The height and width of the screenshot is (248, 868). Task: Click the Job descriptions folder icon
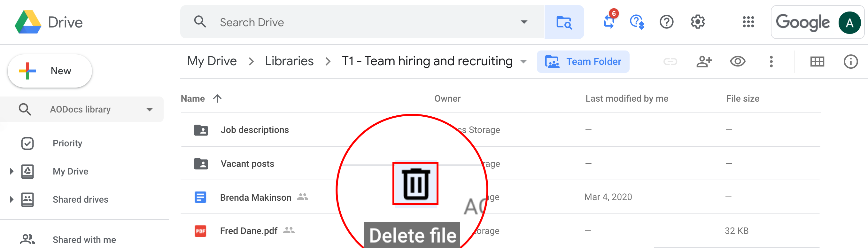tap(201, 130)
